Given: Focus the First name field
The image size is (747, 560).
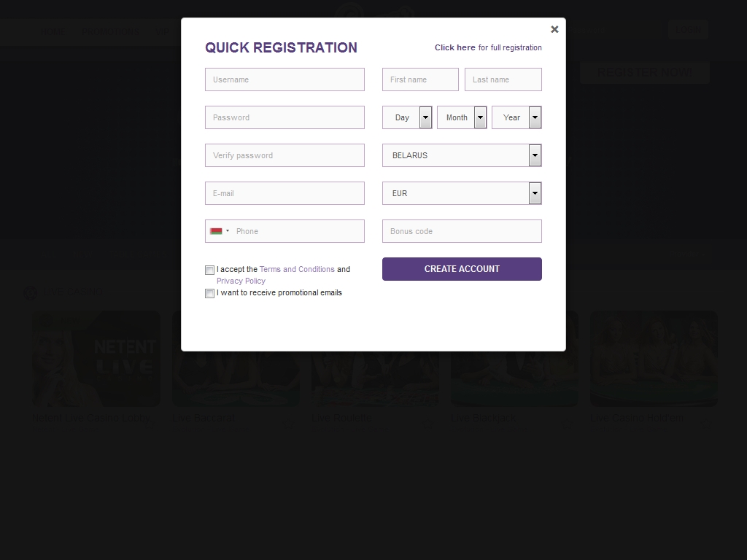Looking at the screenshot, I should [420, 79].
